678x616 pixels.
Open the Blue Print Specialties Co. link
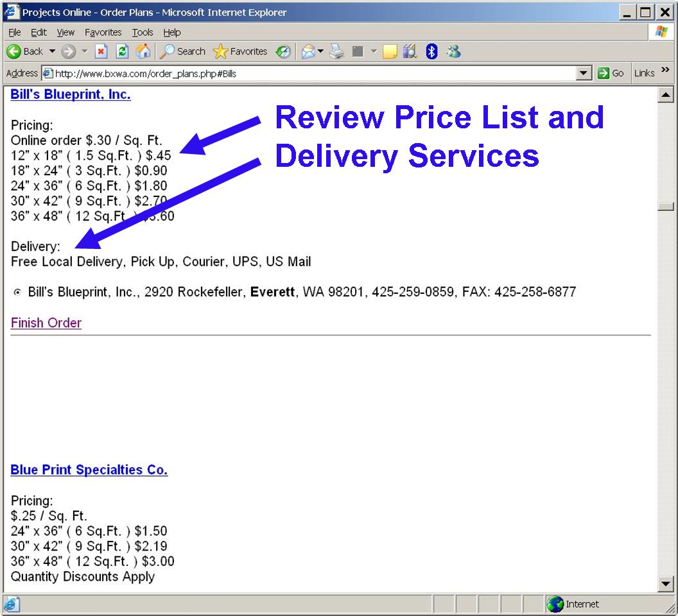[89, 470]
